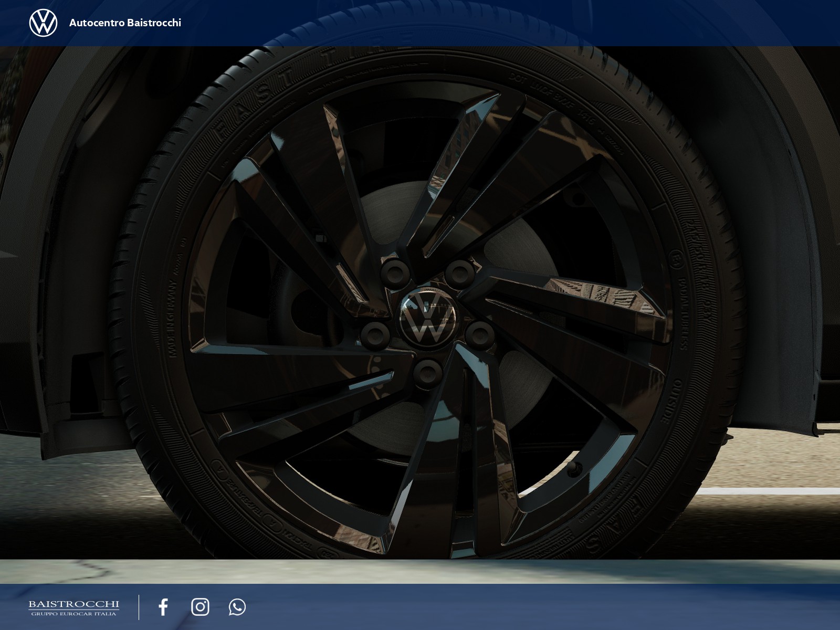Click the lug bolt right of the emblem
The height and width of the screenshot is (630, 840).
[479, 334]
